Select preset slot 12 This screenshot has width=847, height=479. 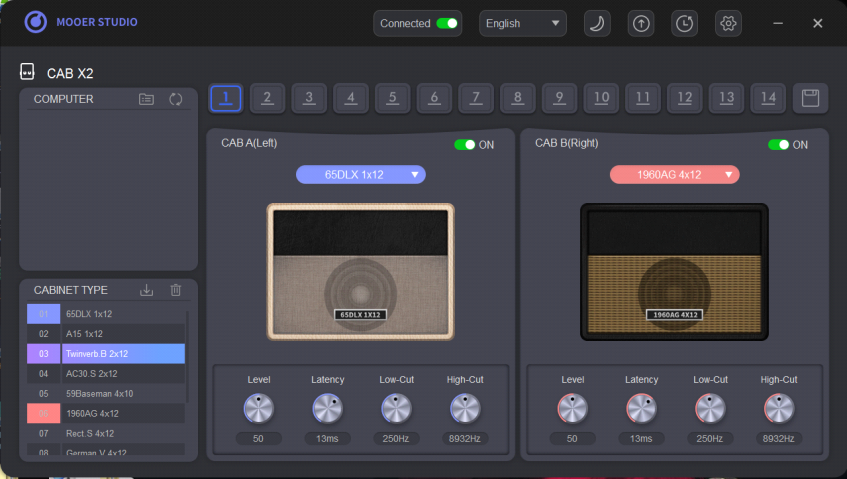685,98
